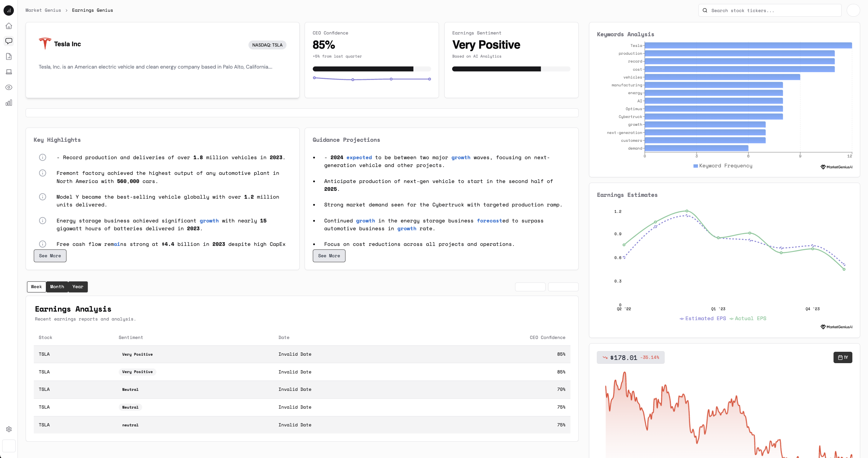Click the Tesla keyword frequency bar
This screenshot has height=458, width=868.
pos(748,45)
